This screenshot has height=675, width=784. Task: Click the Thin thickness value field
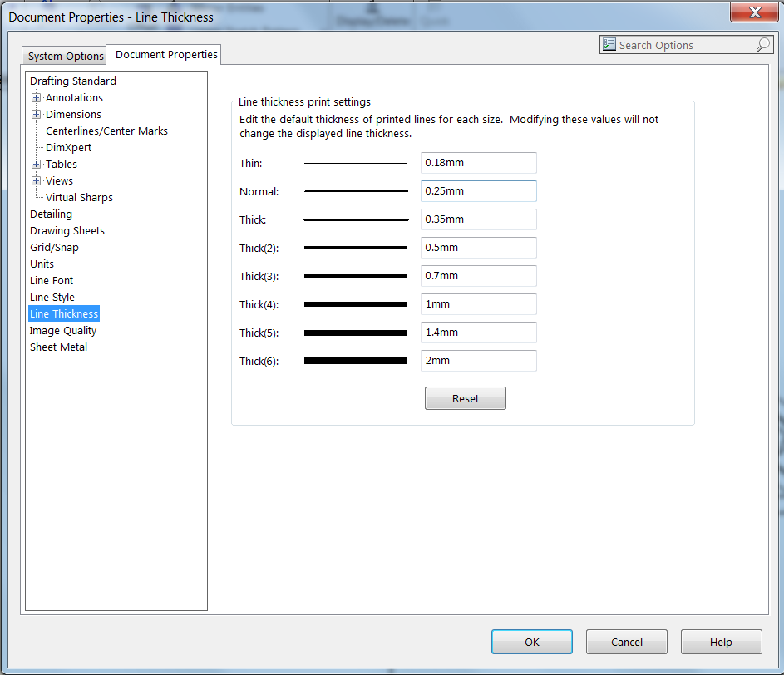pyautogui.click(x=478, y=163)
